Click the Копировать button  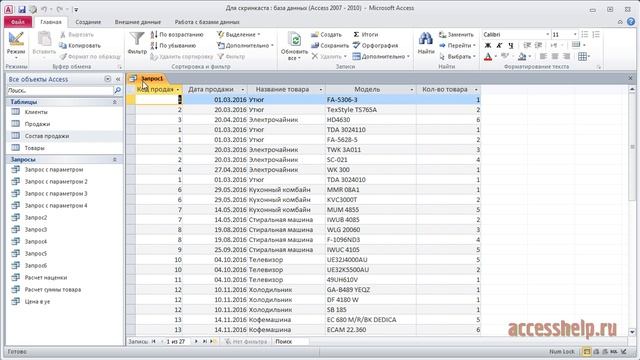tap(80, 46)
